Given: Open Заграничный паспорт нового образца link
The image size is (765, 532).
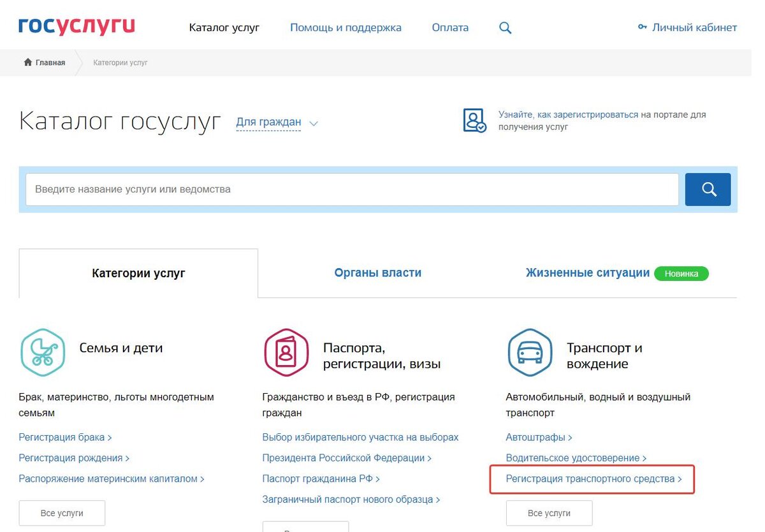Looking at the screenshot, I should pos(351,500).
